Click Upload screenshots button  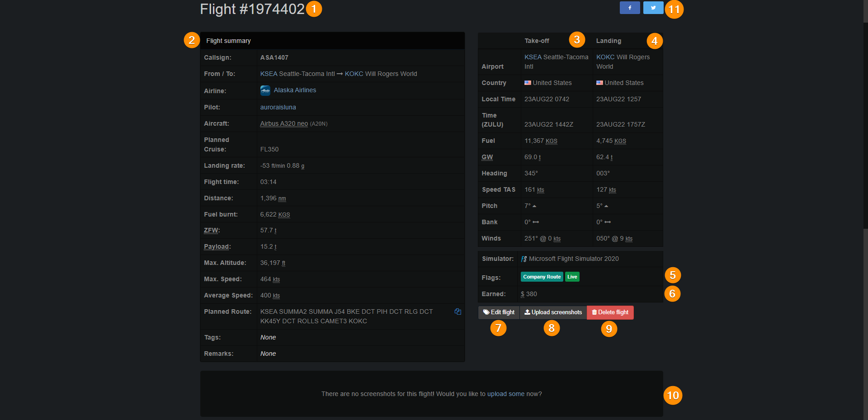click(x=553, y=312)
